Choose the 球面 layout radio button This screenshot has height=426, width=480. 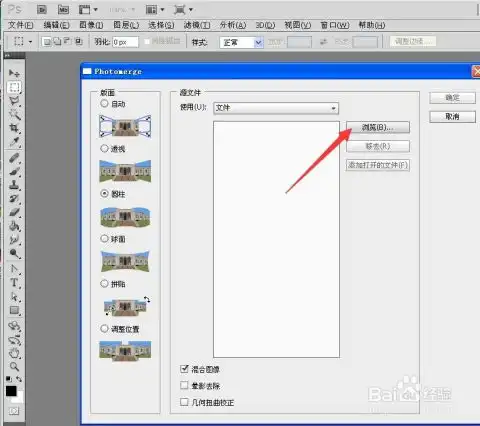point(104,238)
